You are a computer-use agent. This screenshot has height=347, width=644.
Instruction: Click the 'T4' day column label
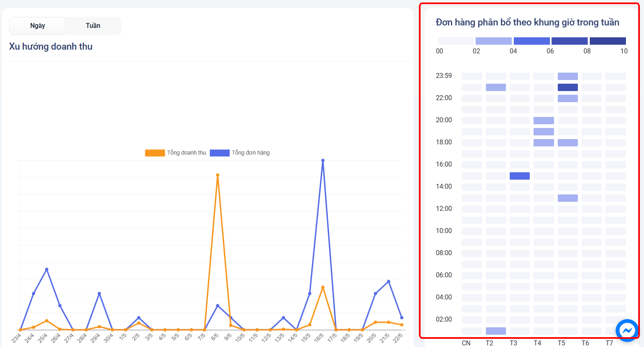(537, 343)
